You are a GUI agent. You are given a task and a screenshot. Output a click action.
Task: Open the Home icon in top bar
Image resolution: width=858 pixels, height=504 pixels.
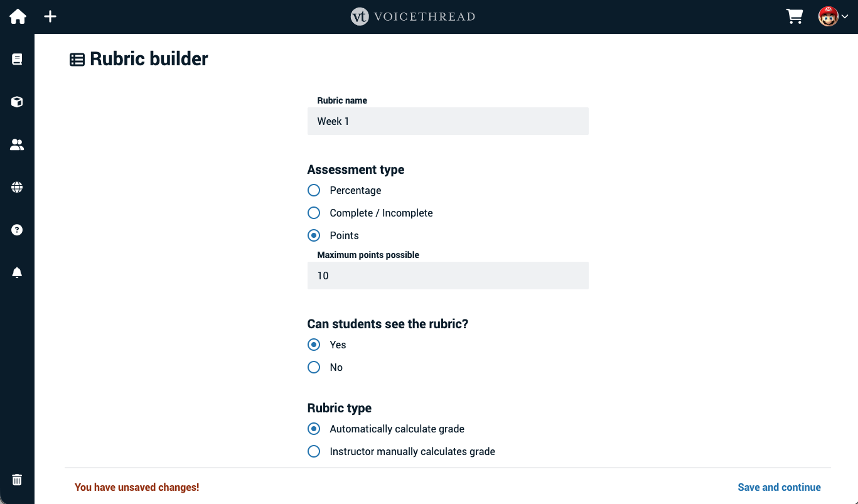17,16
